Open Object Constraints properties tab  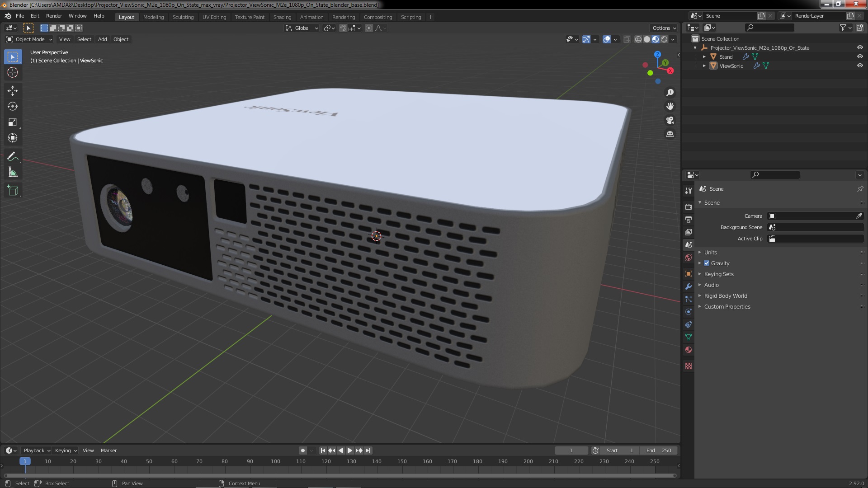(x=688, y=324)
